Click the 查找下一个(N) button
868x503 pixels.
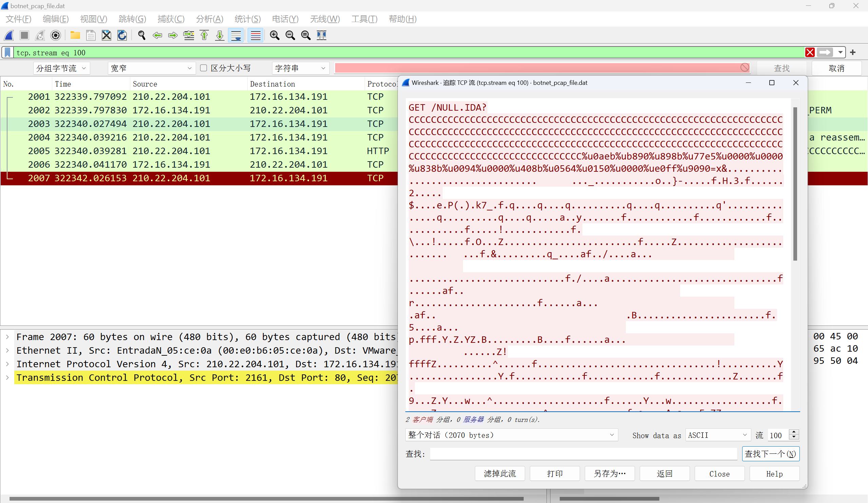click(x=771, y=454)
